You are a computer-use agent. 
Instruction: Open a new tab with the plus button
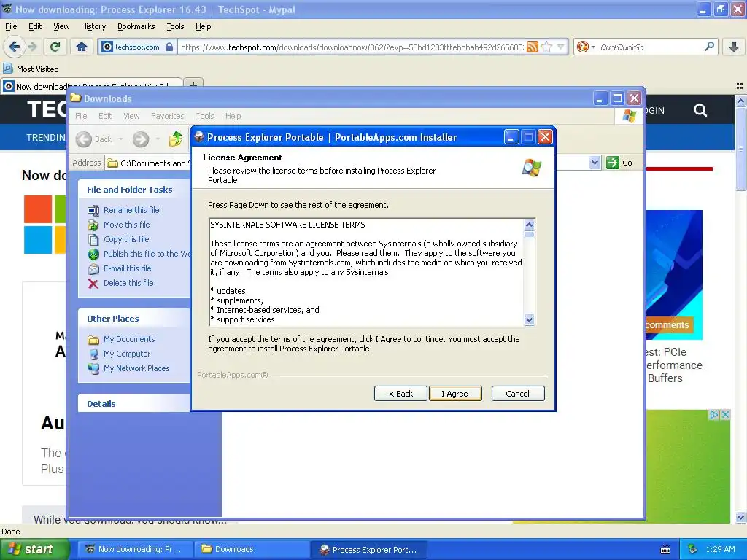click(193, 85)
